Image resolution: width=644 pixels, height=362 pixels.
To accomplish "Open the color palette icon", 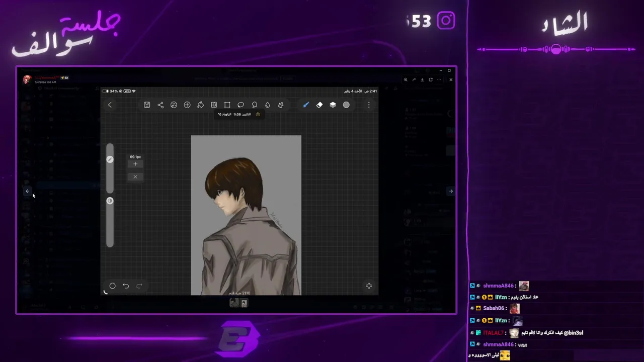I will pos(174,105).
